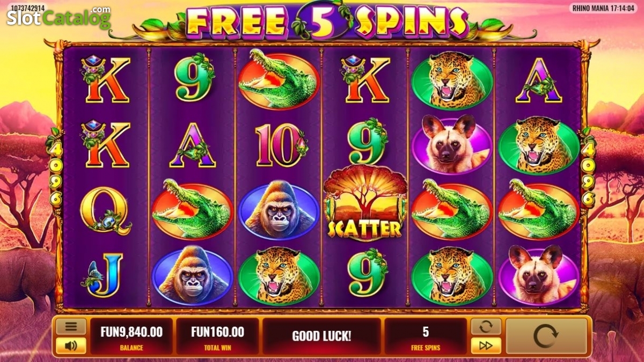Click the gorilla symbol in third reel
The image size is (644, 362).
point(279,210)
